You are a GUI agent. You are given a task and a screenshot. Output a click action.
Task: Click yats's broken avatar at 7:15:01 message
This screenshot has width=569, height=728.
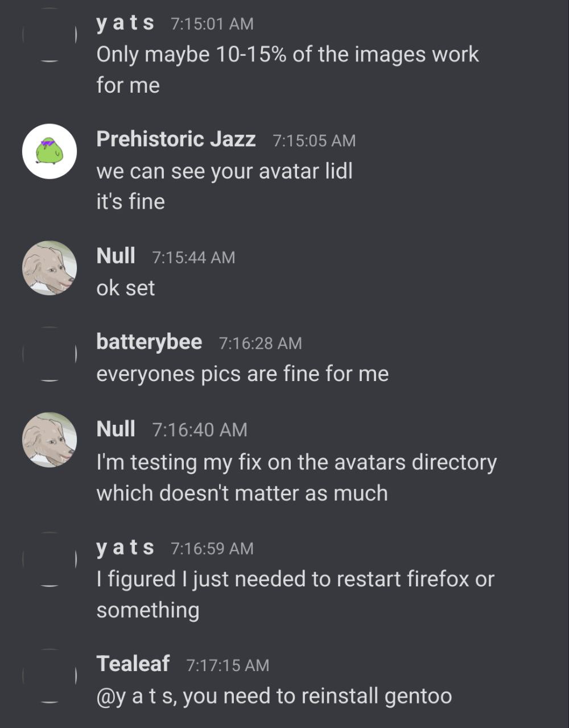tap(49, 35)
